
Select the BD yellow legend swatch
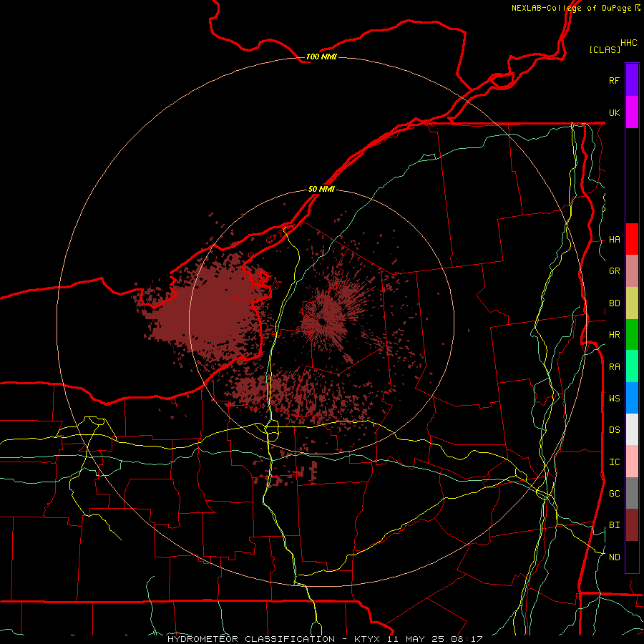click(x=632, y=303)
